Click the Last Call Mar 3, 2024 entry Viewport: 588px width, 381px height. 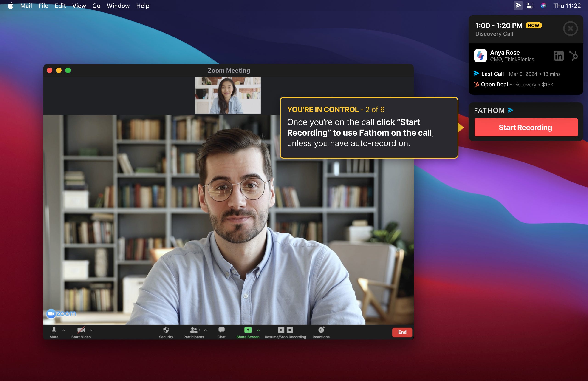point(517,74)
